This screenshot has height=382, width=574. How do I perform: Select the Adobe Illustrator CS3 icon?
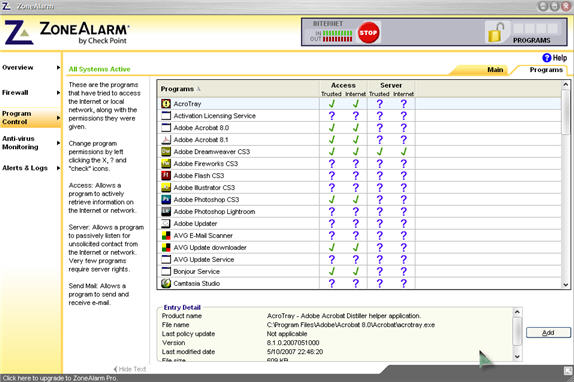(x=166, y=188)
